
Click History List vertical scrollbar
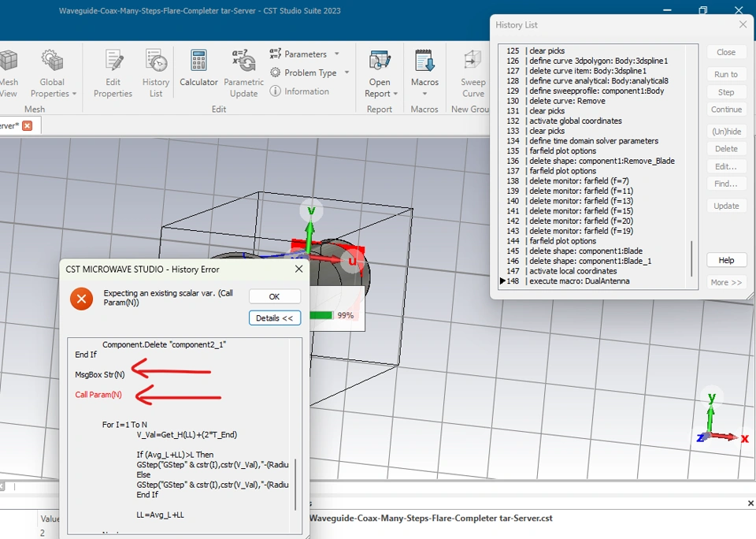pyautogui.click(x=692, y=258)
